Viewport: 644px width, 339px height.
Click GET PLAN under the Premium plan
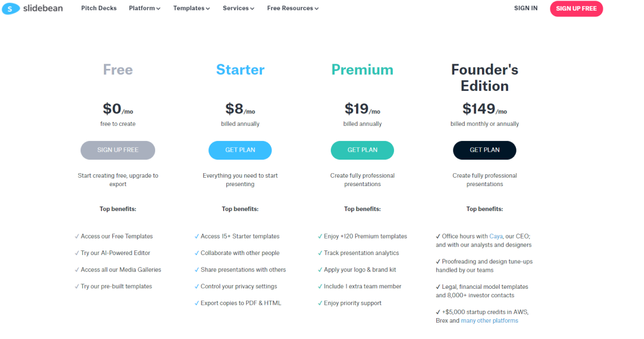362,150
